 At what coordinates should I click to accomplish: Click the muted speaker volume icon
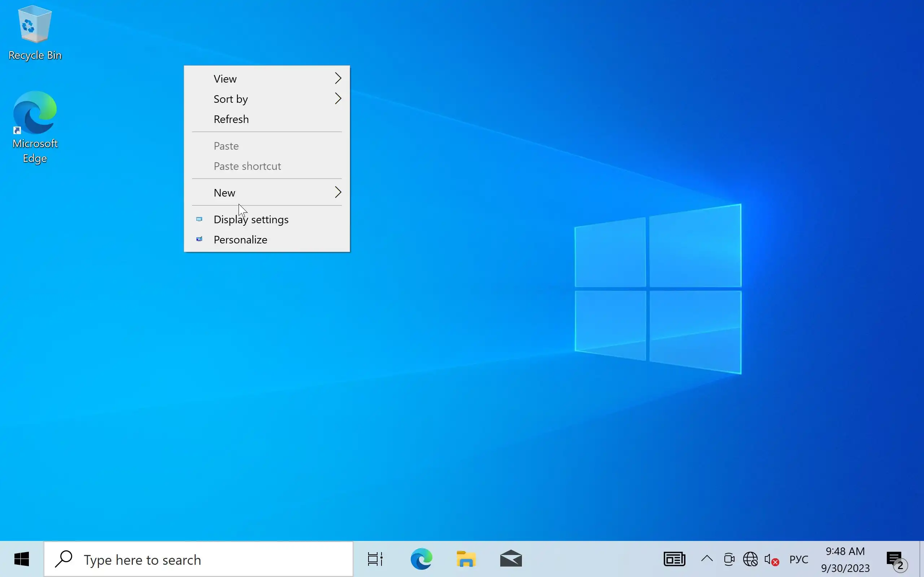(x=771, y=560)
